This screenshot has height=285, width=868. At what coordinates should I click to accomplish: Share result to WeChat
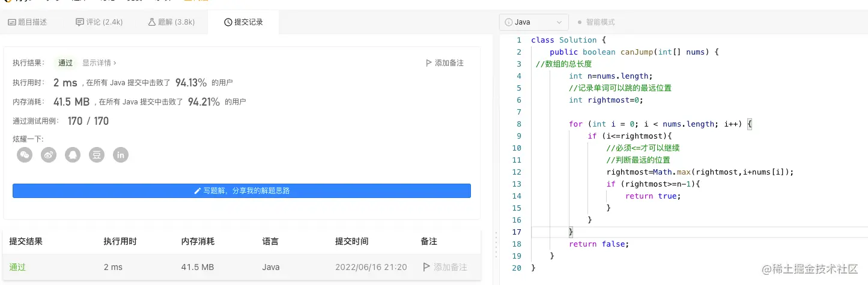[x=25, y=155]
